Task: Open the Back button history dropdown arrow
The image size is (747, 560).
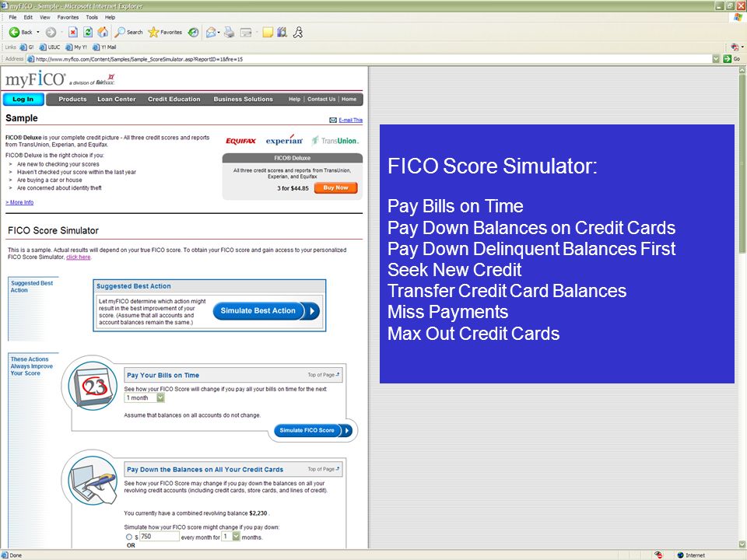Action: [38, 33]
